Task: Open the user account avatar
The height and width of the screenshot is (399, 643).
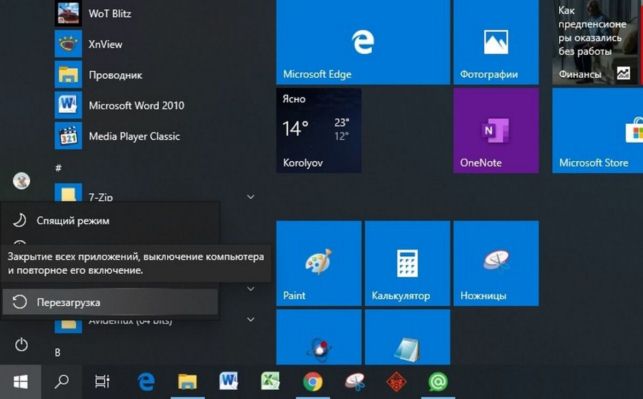Action: click(21, 180)
